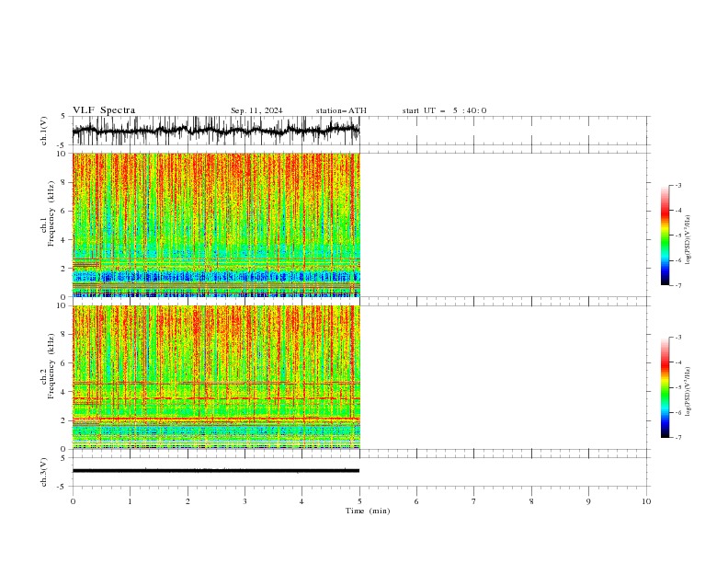Click the "10" tick on Time axis
The width and height of the screenshot is (728, 563).
click(x=646, y=501)
